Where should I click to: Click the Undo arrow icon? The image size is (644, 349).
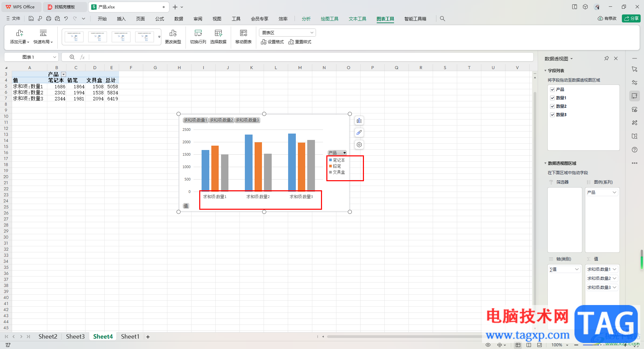(66, 19)
